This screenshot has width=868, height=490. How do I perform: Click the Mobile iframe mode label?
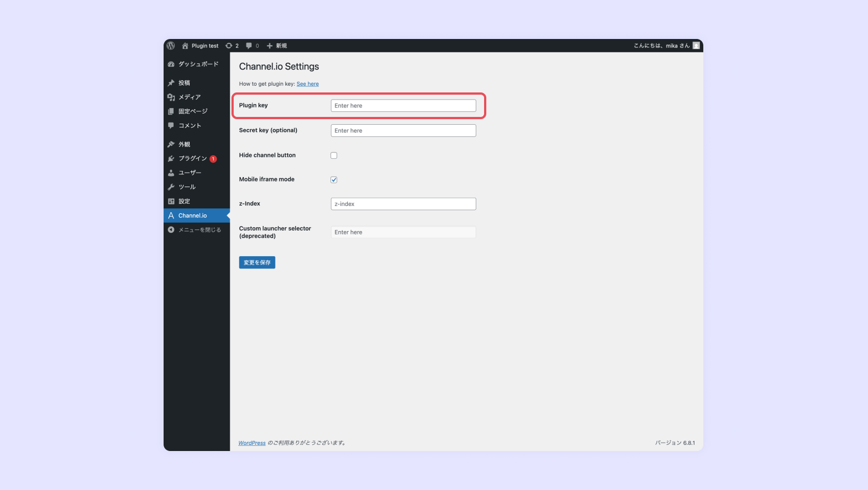coord(267,179)
